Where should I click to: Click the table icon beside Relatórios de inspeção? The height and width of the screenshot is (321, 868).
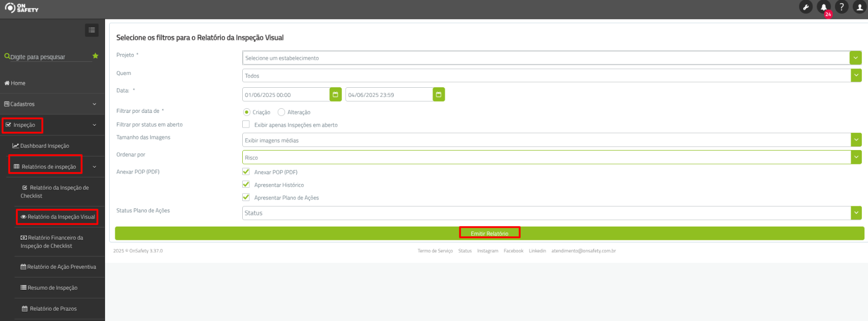click(x=17, y=167)
